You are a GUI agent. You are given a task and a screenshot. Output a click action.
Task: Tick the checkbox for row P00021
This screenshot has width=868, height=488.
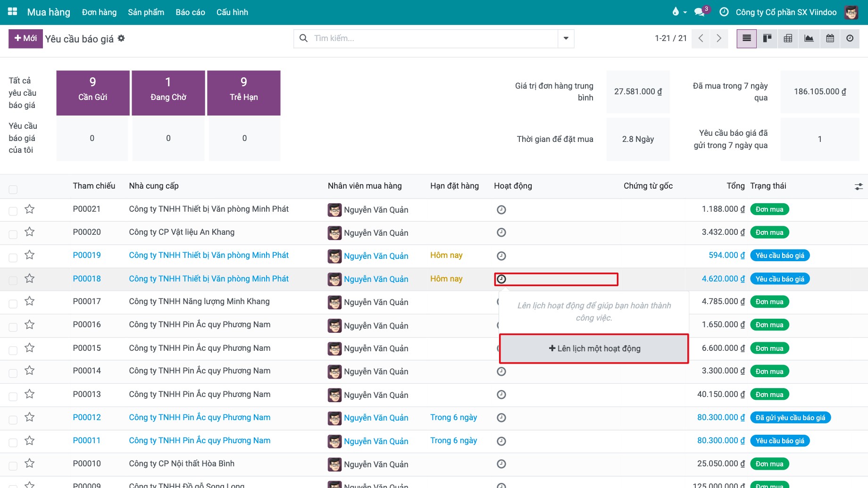(x=13, y=211)
